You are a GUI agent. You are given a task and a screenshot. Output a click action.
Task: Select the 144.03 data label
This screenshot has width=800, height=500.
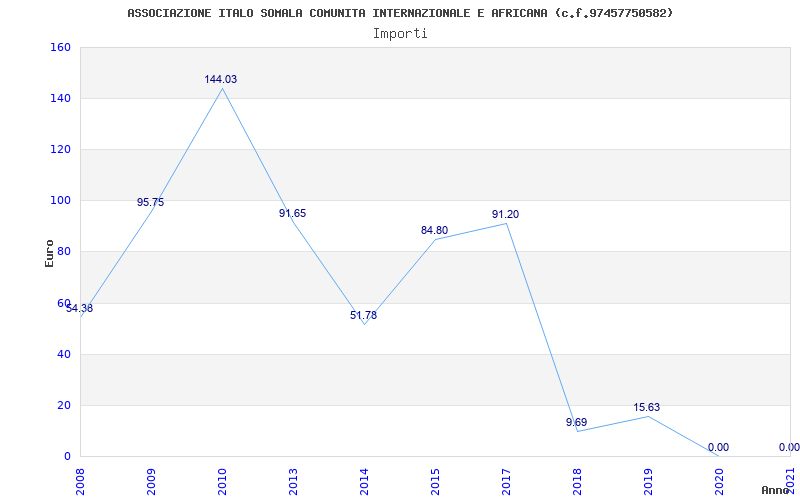pyautogui.click(x=221, y=80)
